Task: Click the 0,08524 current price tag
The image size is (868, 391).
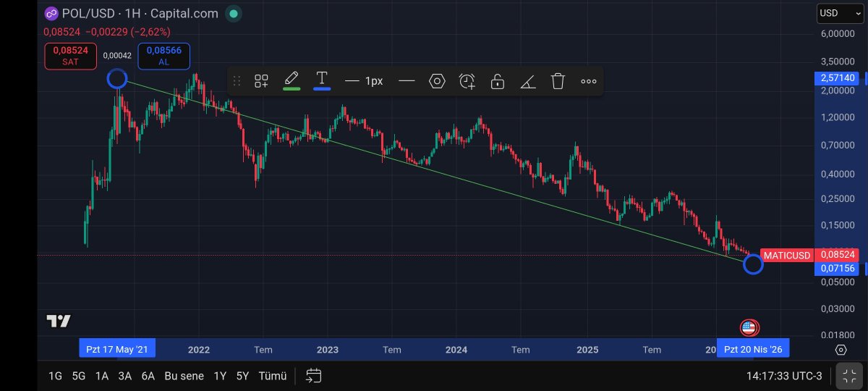Action: click(x=838, y=255)
